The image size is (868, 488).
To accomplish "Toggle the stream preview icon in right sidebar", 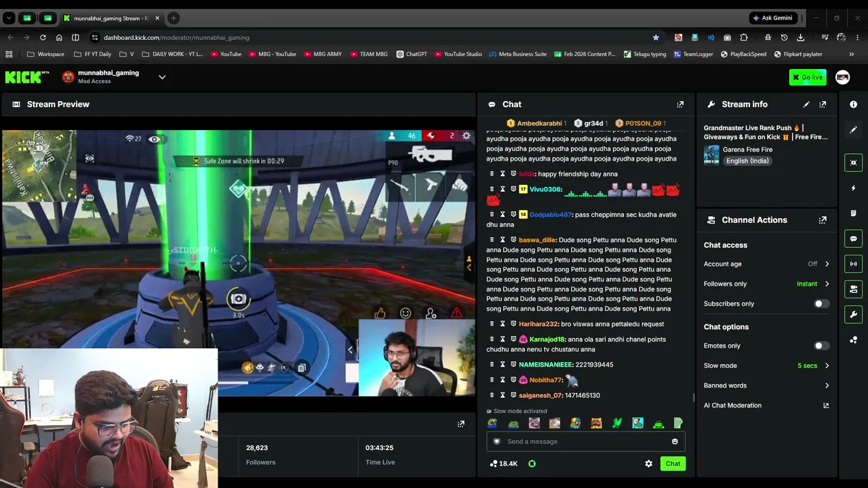I will (x=854, y=163).
